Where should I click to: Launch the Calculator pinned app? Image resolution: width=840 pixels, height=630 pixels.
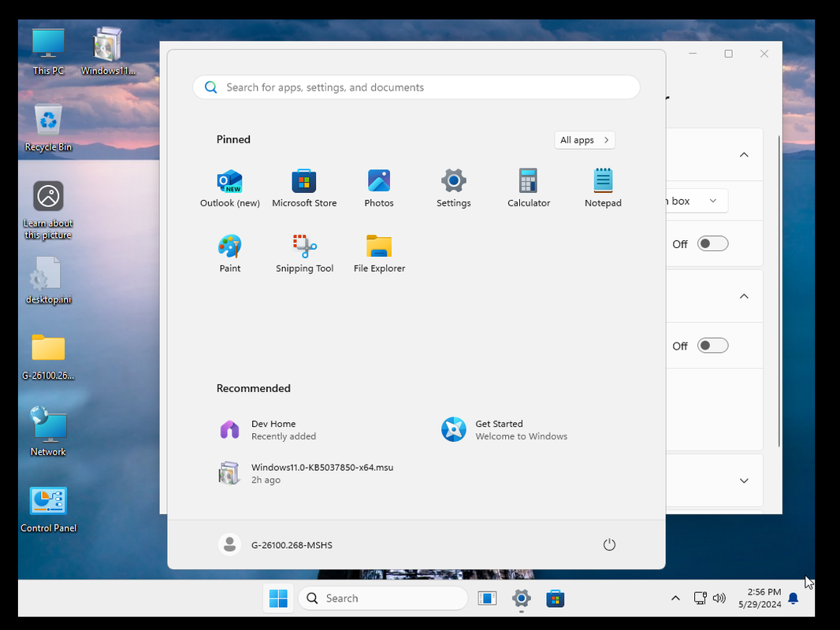coord(529,188)
